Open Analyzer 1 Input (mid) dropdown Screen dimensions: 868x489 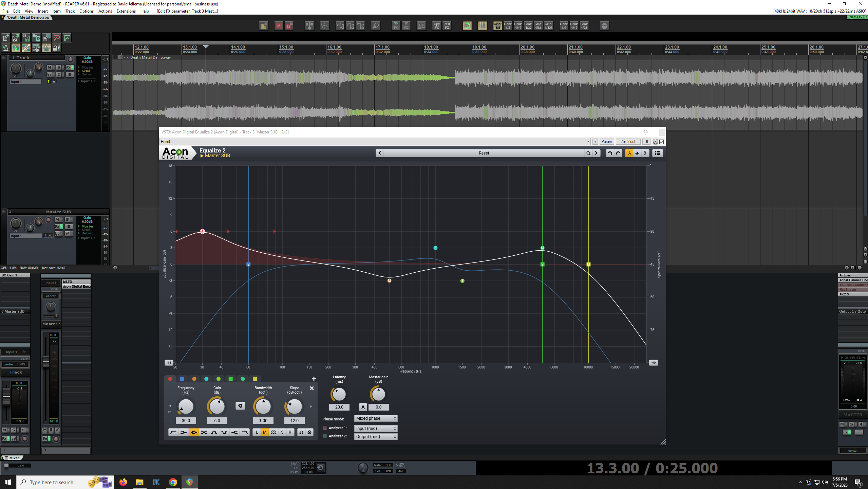pos(376,429)
